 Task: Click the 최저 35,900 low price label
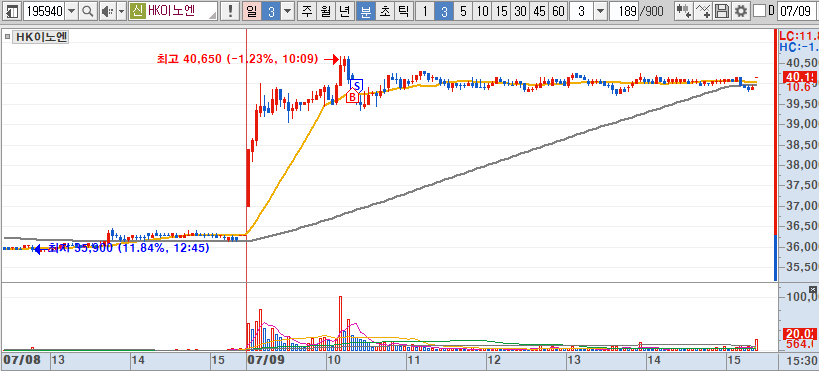128,248
